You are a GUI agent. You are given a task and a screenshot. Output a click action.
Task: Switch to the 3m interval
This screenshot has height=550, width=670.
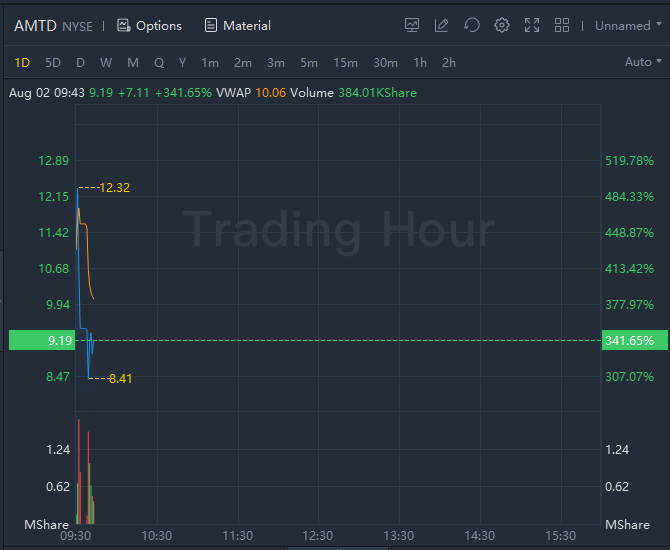tap(276, 63)
